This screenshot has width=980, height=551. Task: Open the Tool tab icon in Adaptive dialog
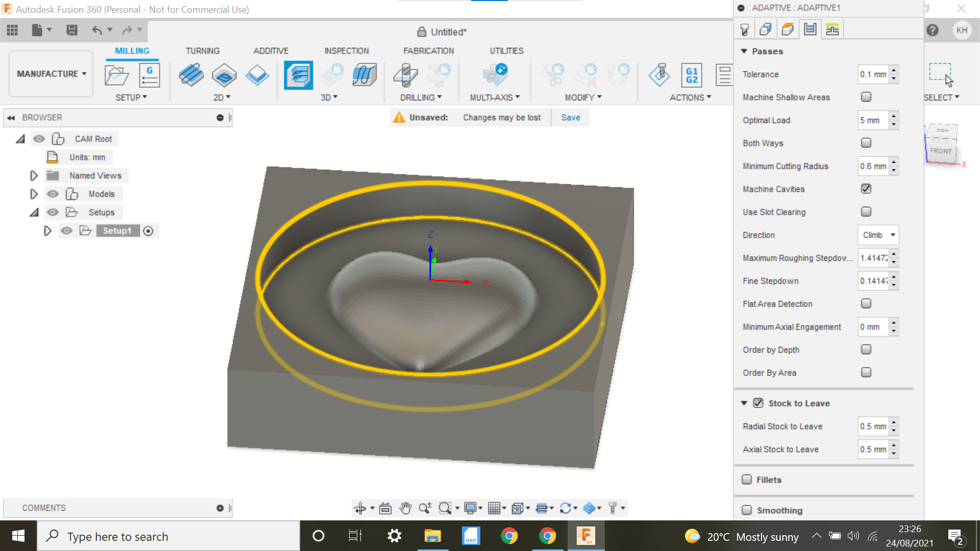point(745,30)
